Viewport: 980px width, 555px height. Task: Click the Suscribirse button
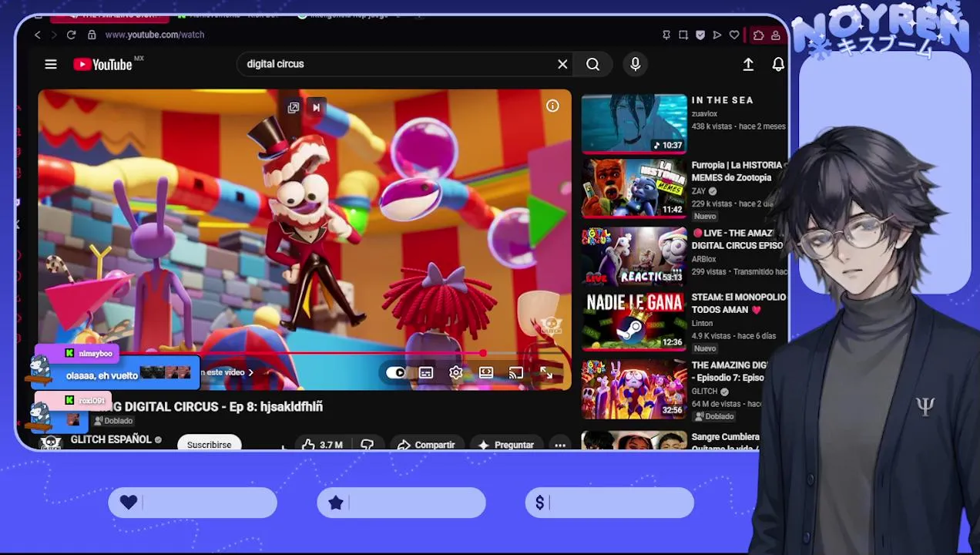(209, 445)
